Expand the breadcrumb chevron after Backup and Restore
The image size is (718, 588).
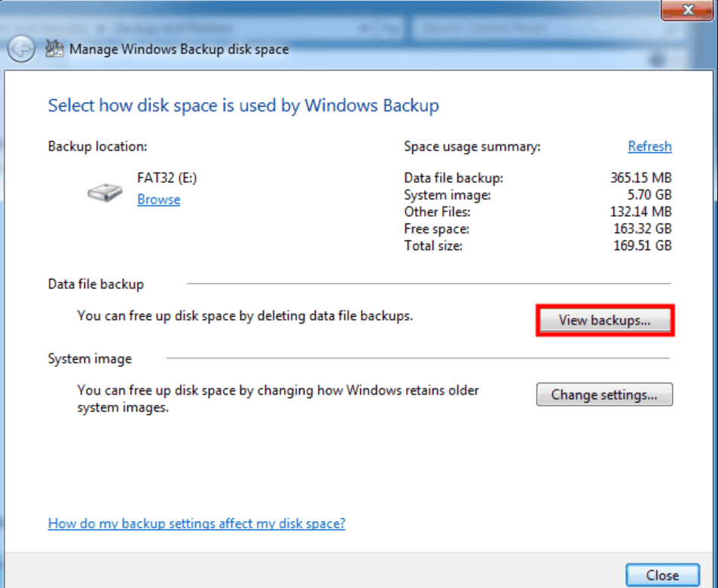coord(240,26)
